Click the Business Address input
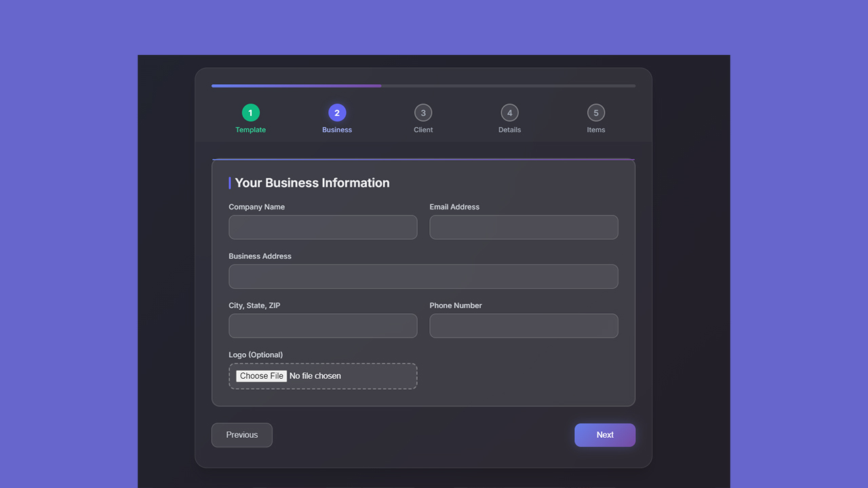868x488 pixels. (x=423, y=277)
